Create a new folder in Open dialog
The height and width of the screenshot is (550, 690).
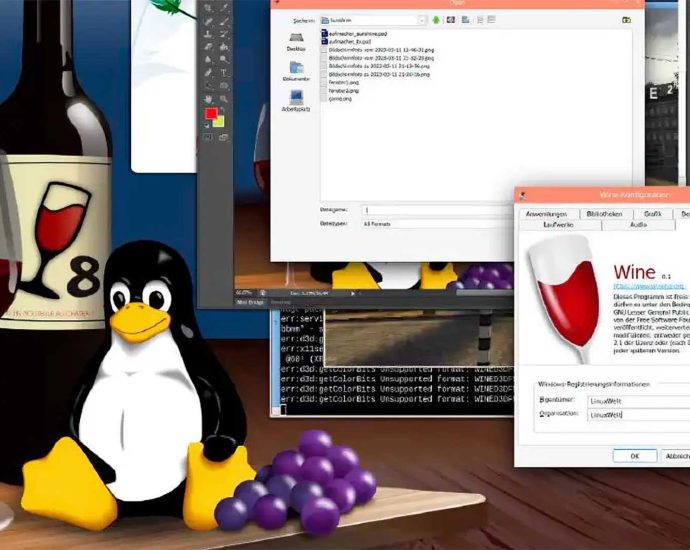click(466, 20)
